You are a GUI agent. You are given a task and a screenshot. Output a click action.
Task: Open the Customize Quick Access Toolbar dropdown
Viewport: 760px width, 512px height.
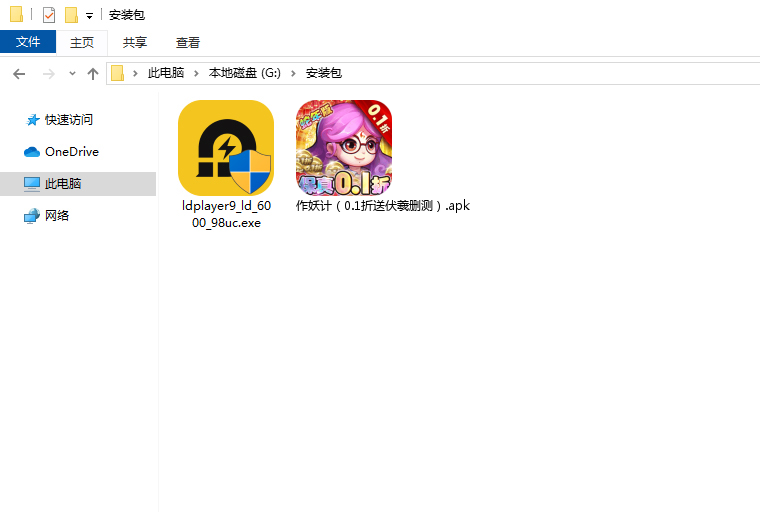pos(89,16)
